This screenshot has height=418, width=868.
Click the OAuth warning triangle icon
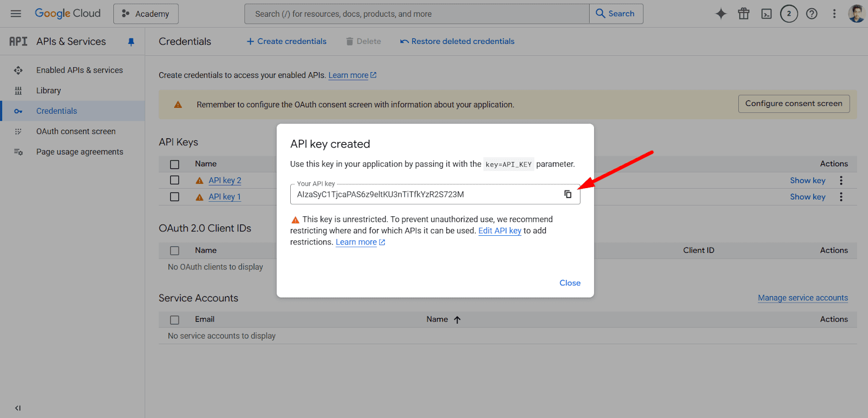click(178, 105)
